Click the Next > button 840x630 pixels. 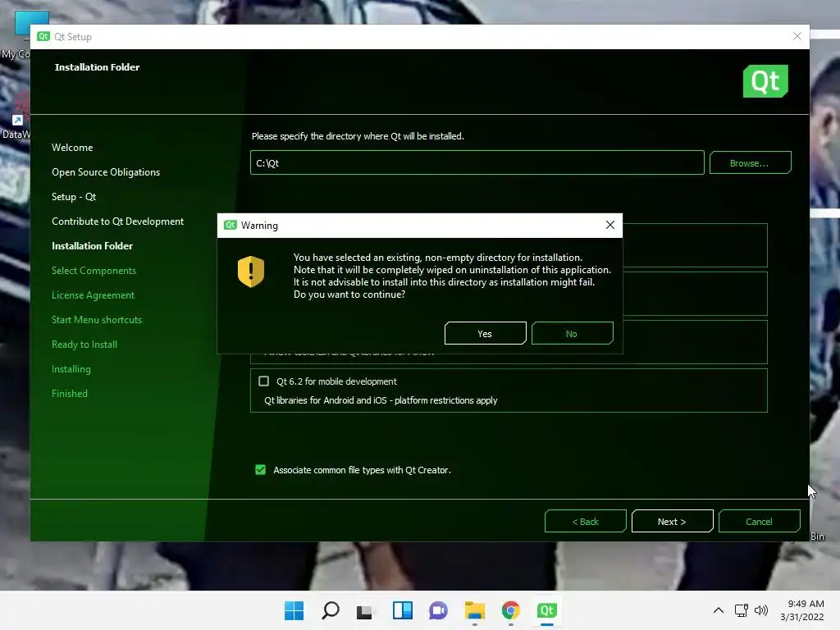(672, 521)
